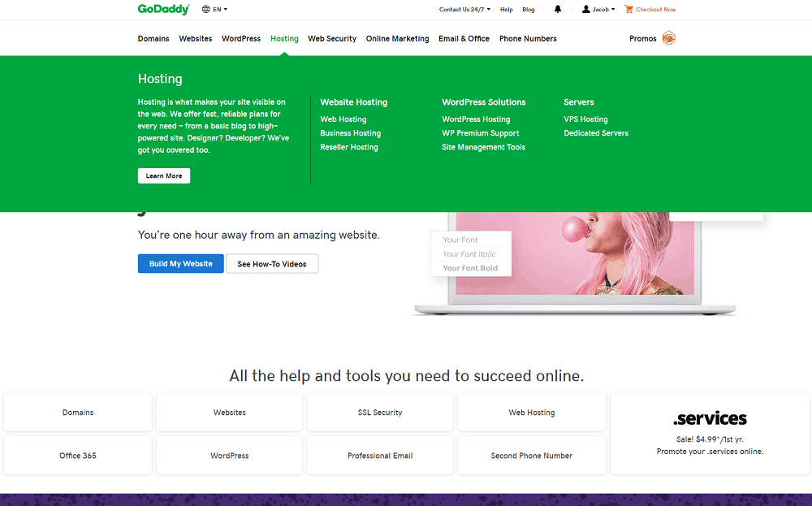Click Checkout Now
Viewport: 812px width, 506px height.
655,9
